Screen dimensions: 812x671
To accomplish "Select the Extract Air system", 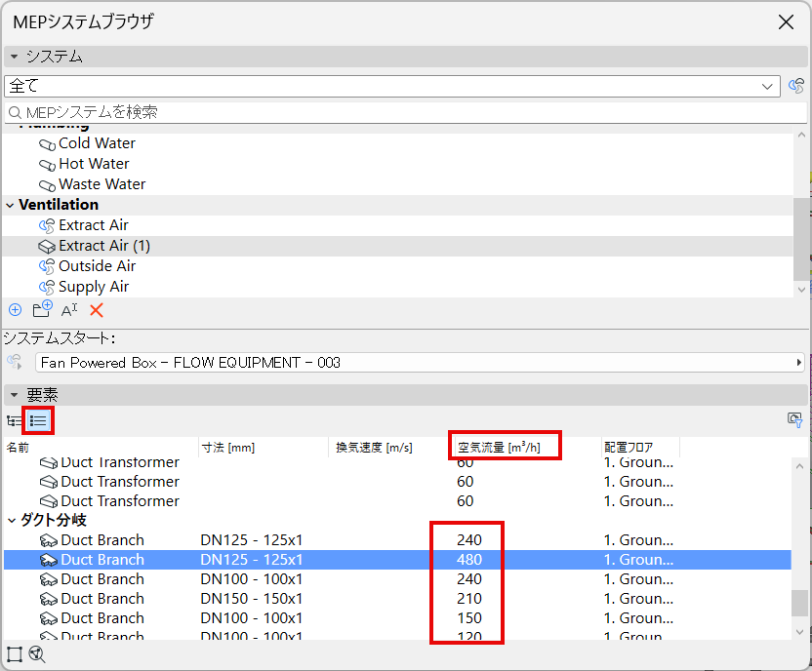I will click(x=94, y=225).
